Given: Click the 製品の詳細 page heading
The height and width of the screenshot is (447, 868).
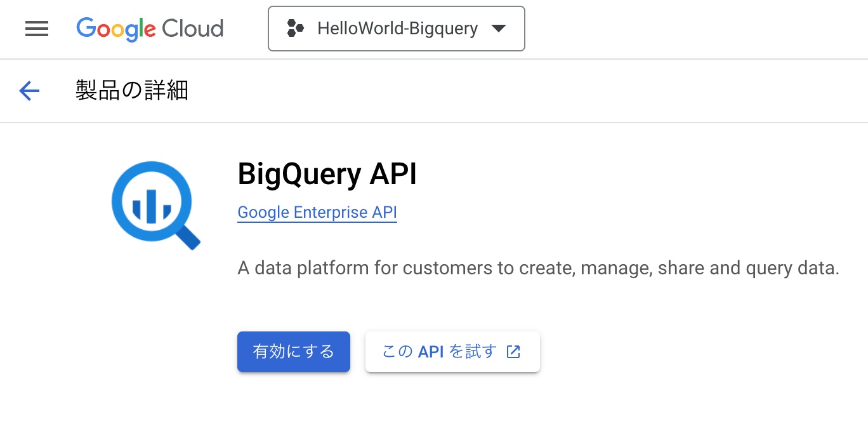Looking at the screenshot, I should tap(132, 91).
